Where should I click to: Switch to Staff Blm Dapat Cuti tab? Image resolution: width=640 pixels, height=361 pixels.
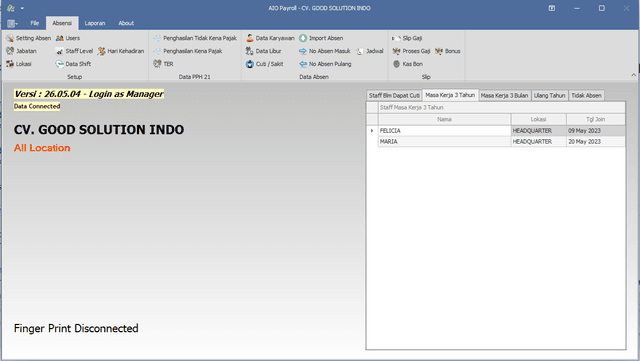394,96
